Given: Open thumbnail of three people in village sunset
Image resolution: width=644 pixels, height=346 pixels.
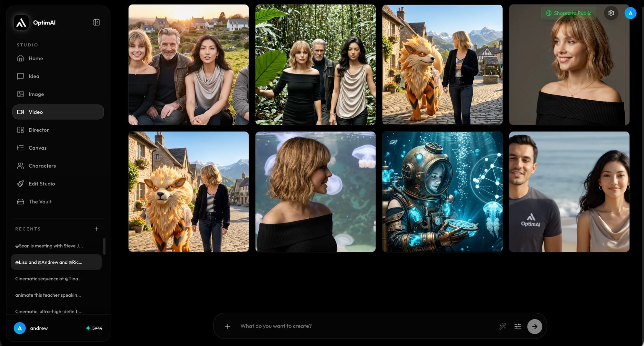Looking at the screenshot, I should coord(189,64).
